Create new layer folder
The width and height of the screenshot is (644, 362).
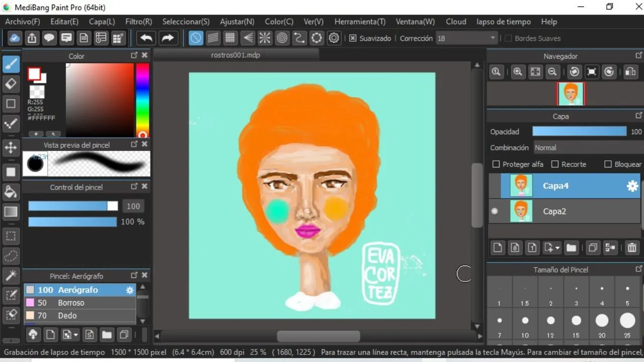coord(571,247)
